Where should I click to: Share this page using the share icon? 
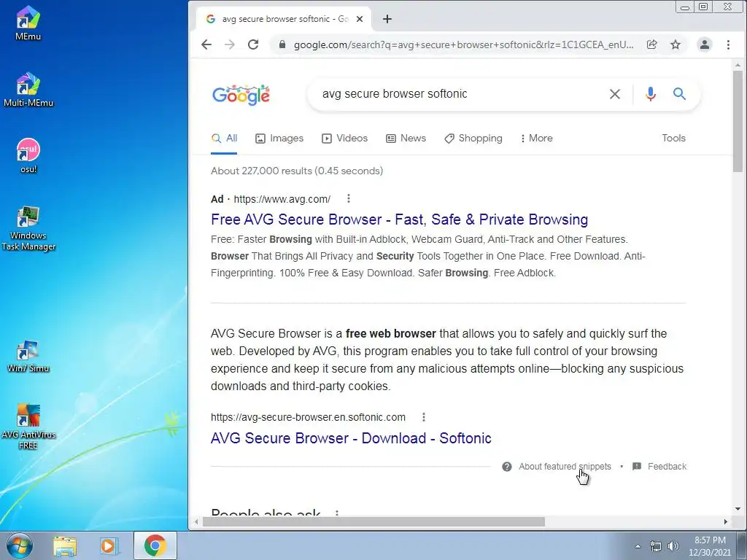pos(651,44)
